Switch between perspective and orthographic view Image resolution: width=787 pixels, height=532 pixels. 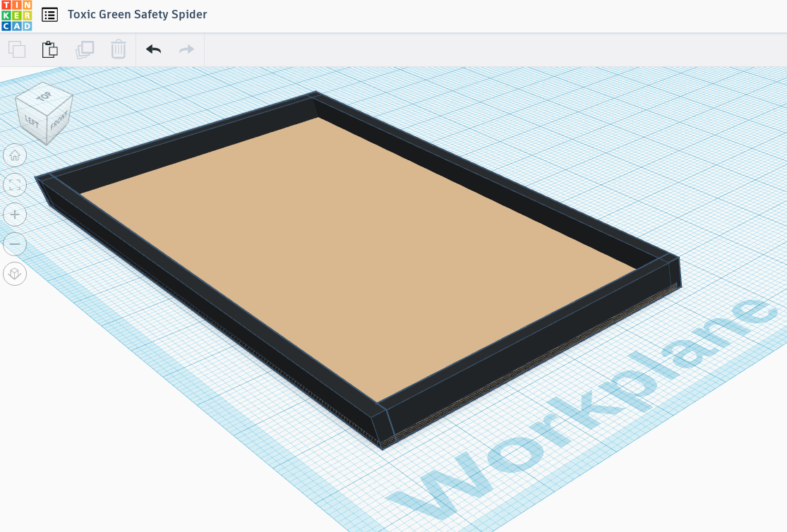click(x=15, y=274)
